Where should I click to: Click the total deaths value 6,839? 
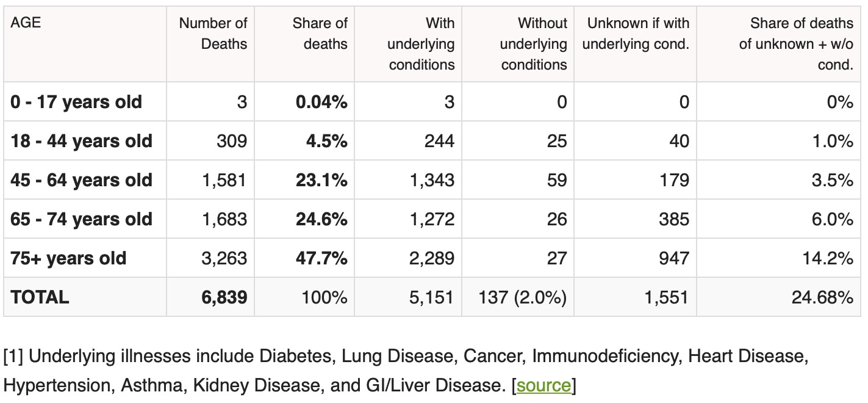coord(224,297)
